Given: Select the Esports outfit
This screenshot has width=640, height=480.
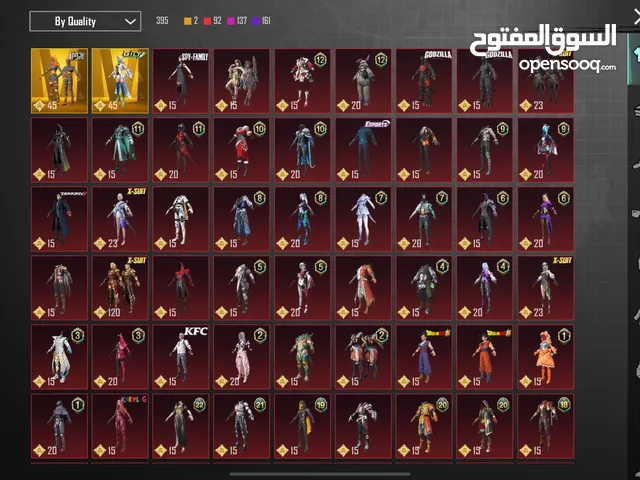Looking at the screenshot, I should click(363, 150).
